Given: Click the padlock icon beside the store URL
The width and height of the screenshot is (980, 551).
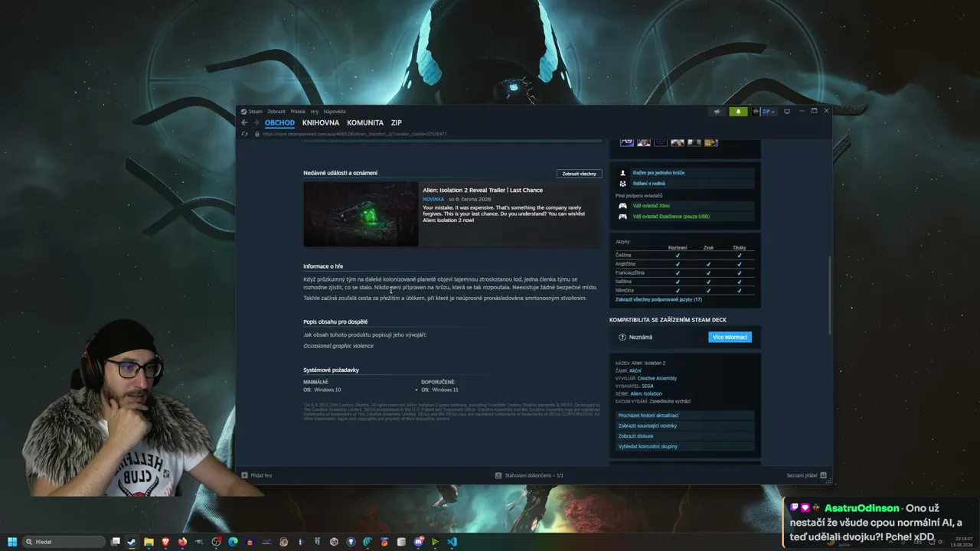Looking at the screenshot, I should point(256,134).
